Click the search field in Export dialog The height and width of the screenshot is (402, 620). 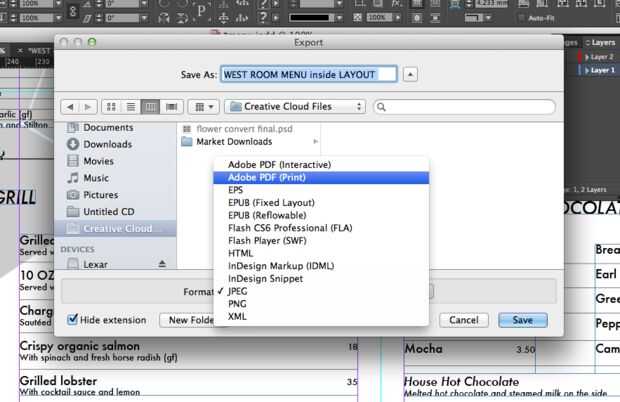click(x=464, y=107)
